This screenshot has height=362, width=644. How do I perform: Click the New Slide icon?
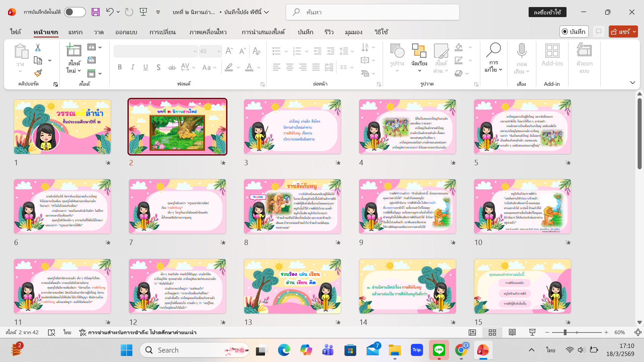click(74, 50)
